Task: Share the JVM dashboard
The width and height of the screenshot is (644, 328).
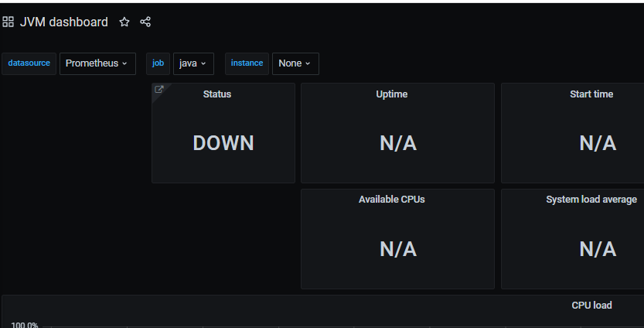Action: (x=145, y=22)
